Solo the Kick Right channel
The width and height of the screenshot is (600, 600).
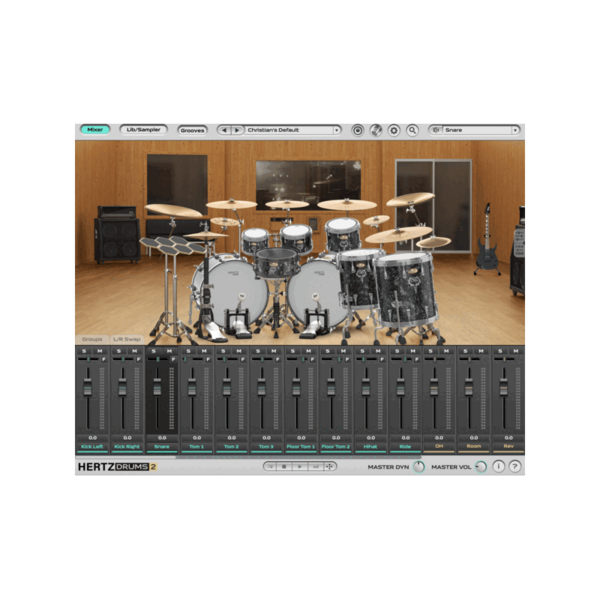[119, 351]
